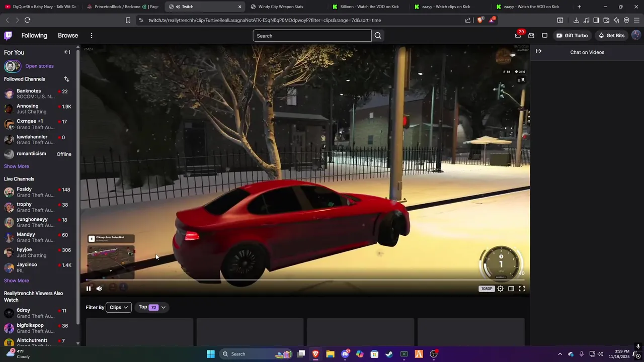
Task: Reload the page
Action: [27, 20]
